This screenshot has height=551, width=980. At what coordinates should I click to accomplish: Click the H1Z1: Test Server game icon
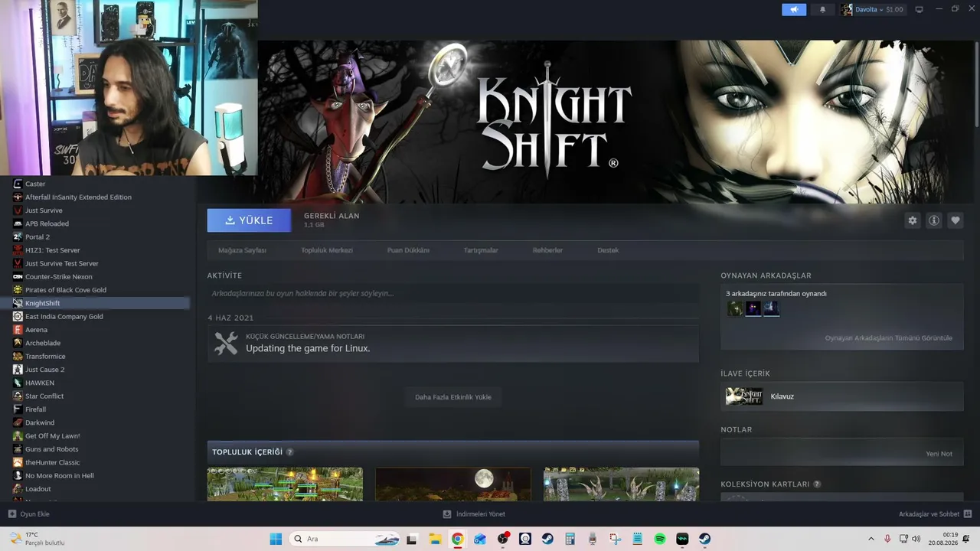point(18,250)
